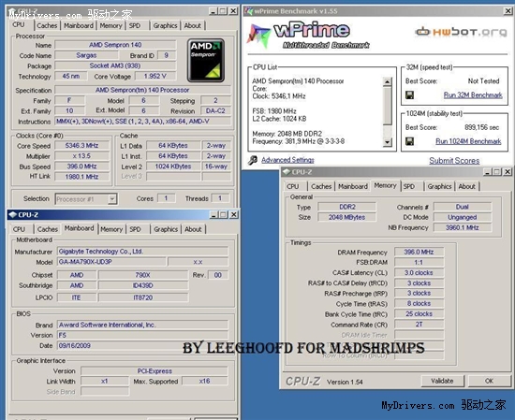Image resolution: width=515 pixels, height=420 pixels.
Task: Select SPD tab in Mainboard CPU-Z window
Action: [136, 229]
